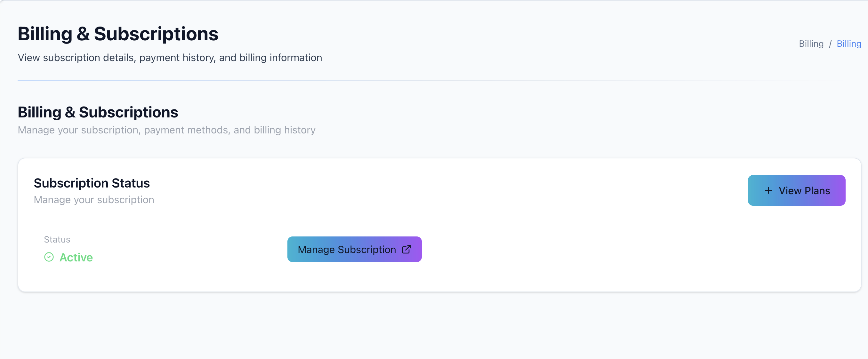Click the 'Manage your subscription, payment methods' description
This screenshot has width=868, height=359.
[166, 130]
